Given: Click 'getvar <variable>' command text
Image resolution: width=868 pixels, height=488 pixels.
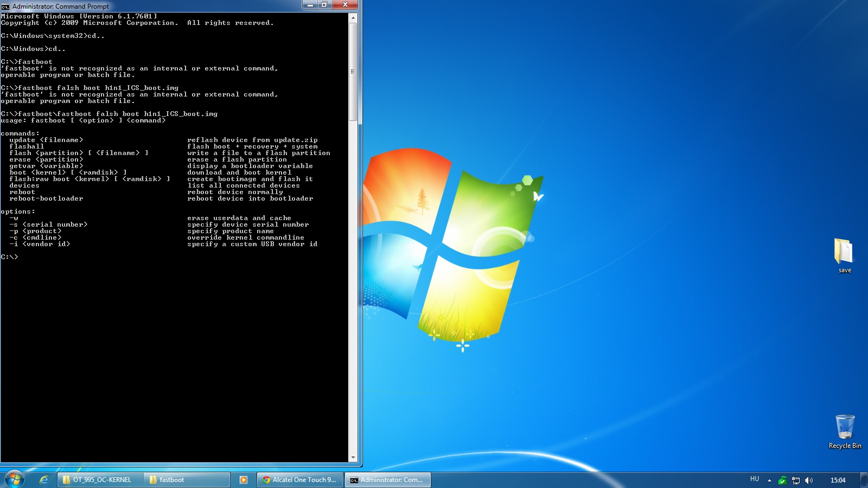Looking at the screenshot, I should 46,166.
